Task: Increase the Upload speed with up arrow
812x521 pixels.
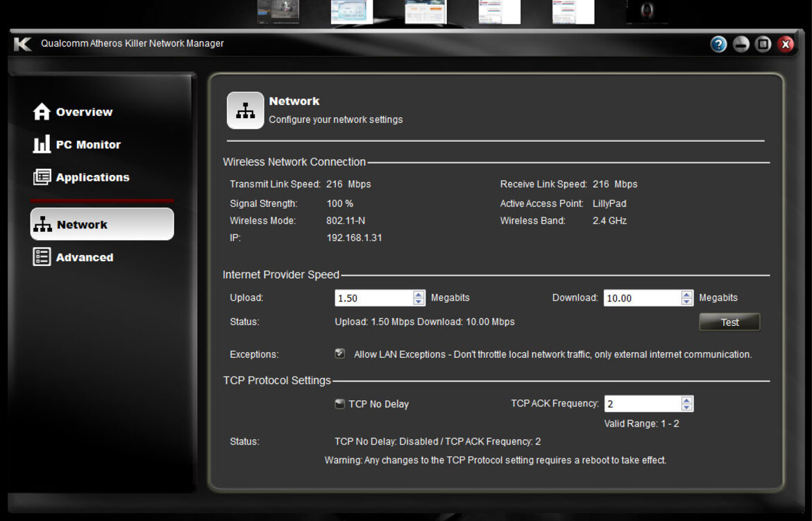Action: (418, 295)
